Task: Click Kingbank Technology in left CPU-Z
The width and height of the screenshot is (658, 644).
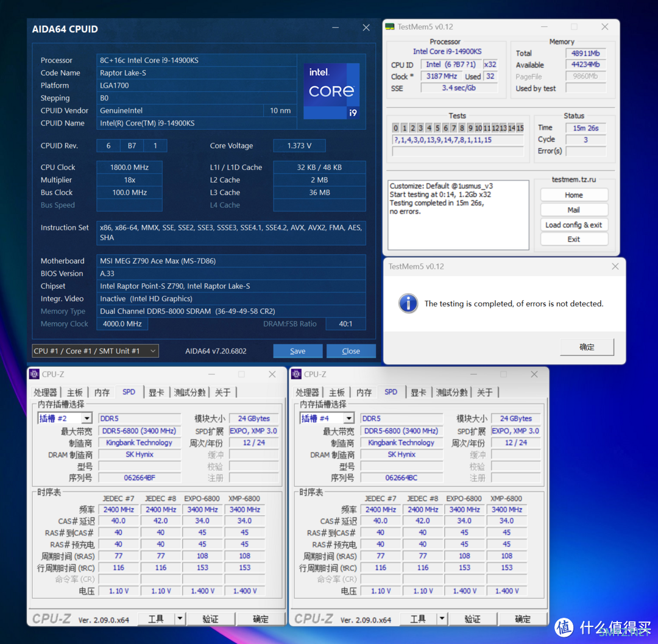Action: pos(140,442)
